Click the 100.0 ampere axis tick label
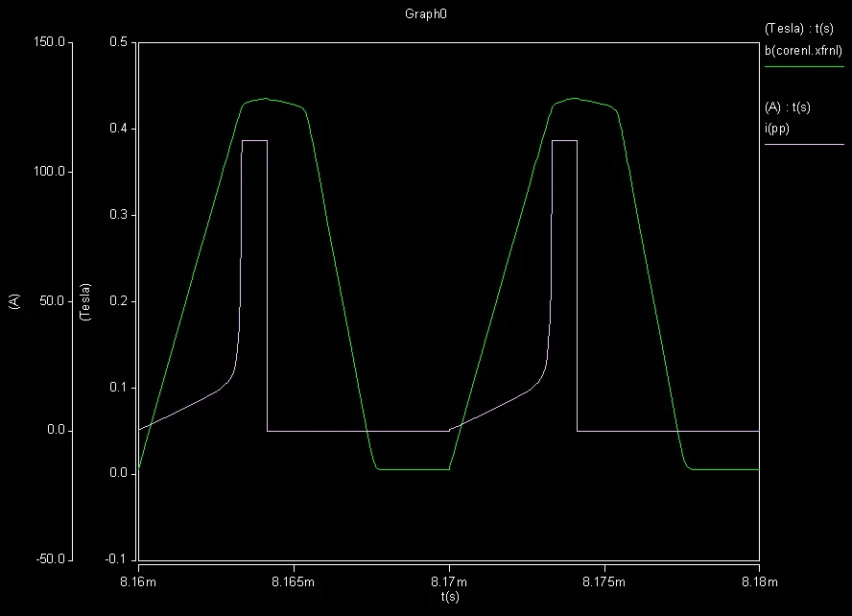The image size is (852, 616). point(49,171)
